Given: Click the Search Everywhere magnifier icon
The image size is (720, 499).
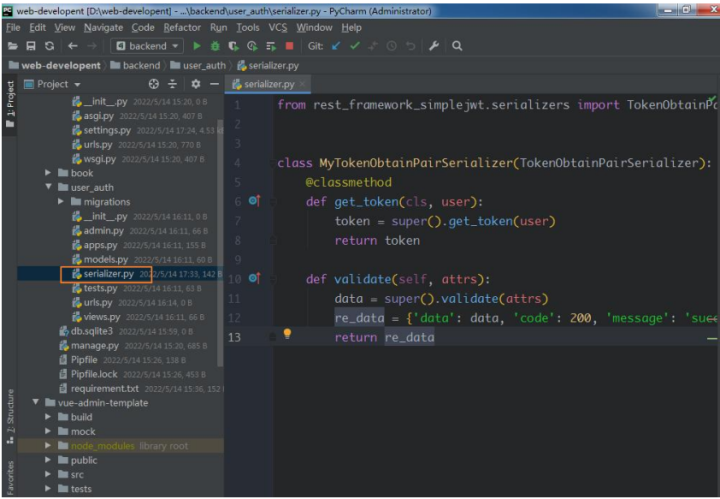Looking at the screenshot, I should 457,46.
